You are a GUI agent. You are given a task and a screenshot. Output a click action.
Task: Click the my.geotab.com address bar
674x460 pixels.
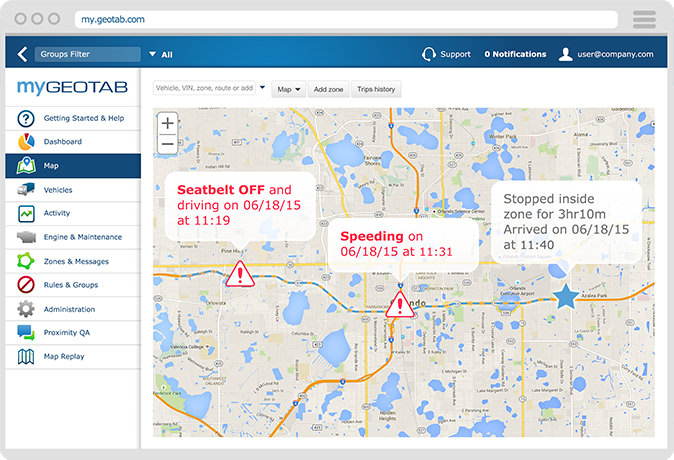[x=346, y=20]
